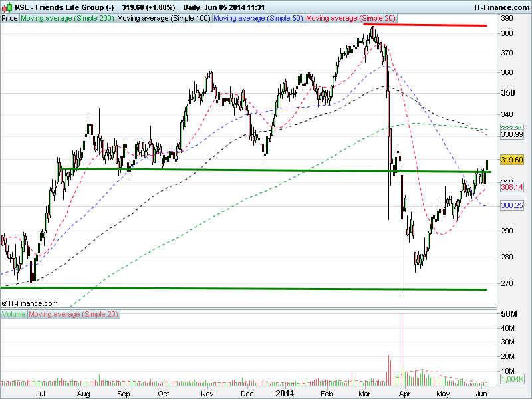Click the yellow 319.60 current price tag
The height and width of the screenshot is (399, 532).
point(512,160)
